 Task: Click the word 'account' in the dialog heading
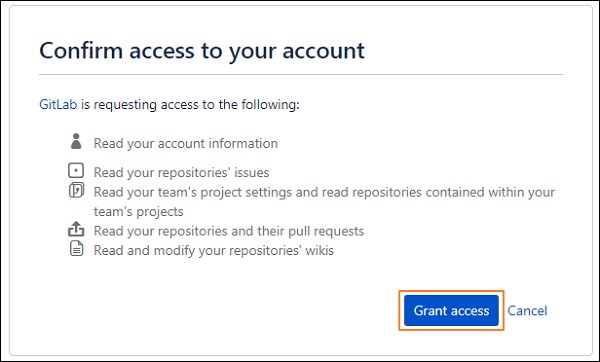[324, 51]
